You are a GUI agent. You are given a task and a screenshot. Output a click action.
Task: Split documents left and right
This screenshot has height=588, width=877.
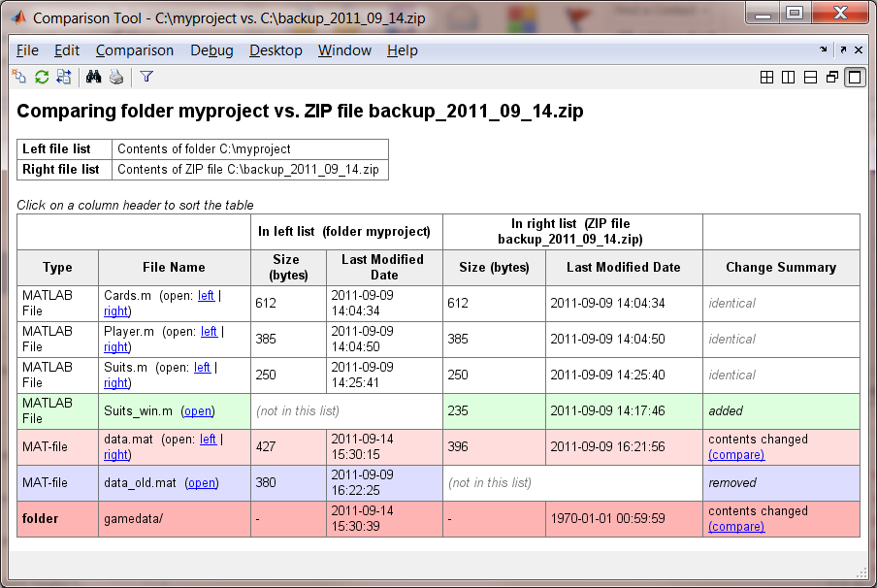[788, 78]
